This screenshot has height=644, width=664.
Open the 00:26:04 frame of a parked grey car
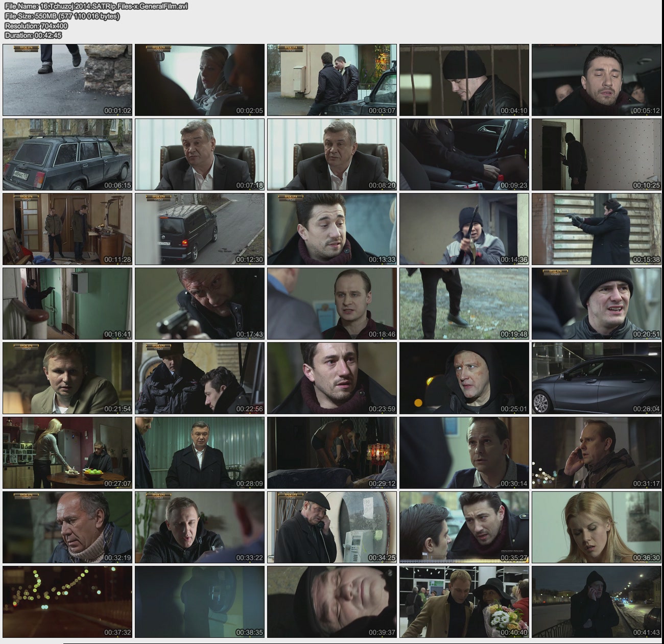(597, 378)
